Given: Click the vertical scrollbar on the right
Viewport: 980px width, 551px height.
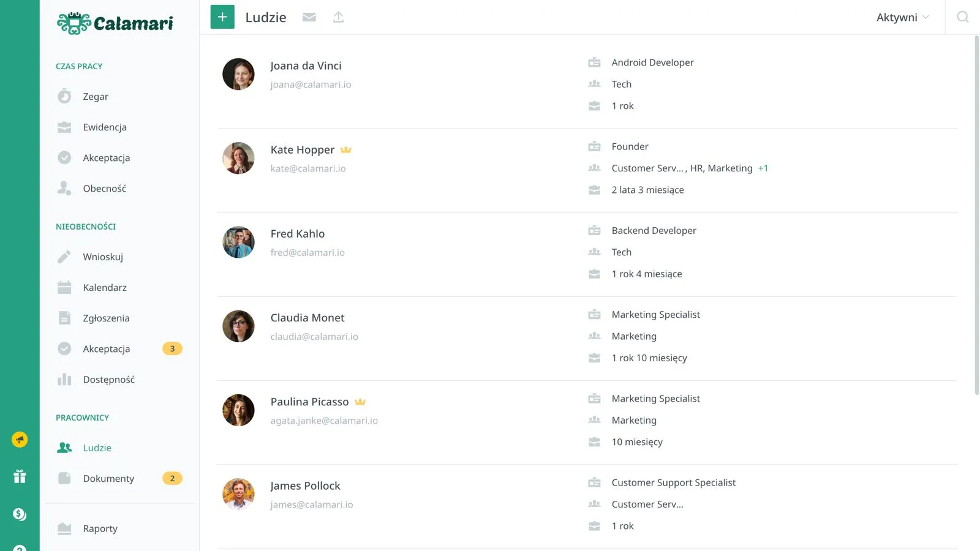Looking at the screenshot, I should click(976, 214).
